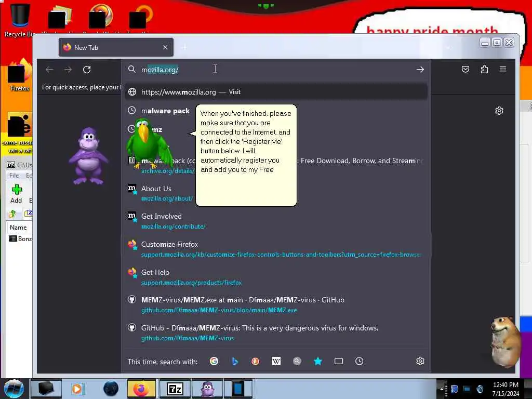Viewport: 532px width, 399px height.
Task: Open the Recycle Bin desktop icon
Action: coord(19,20)
